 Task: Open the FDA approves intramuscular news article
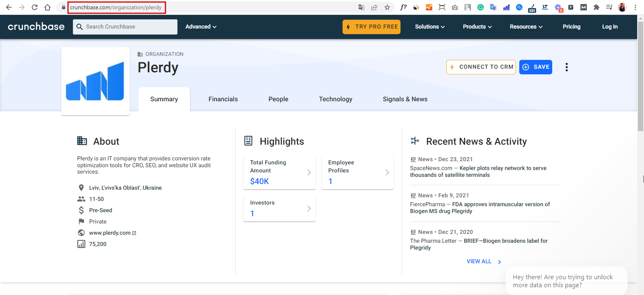(480, 208)
